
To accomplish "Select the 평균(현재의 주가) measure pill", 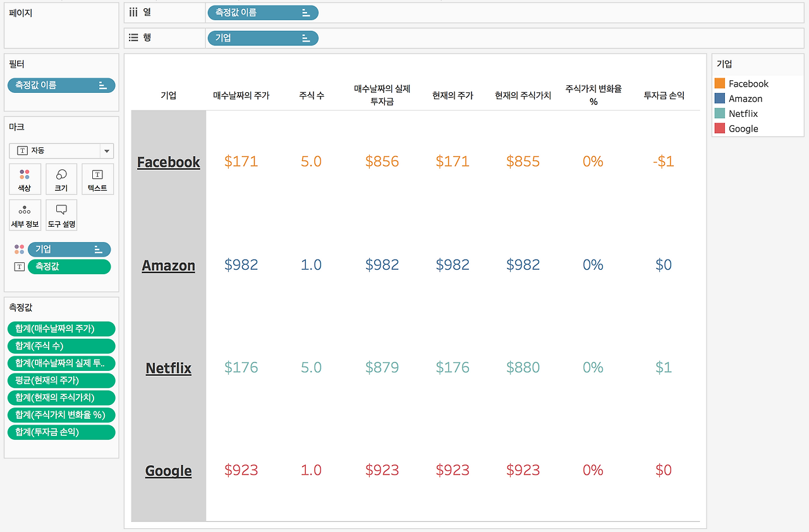I will (x=61, y=380).
